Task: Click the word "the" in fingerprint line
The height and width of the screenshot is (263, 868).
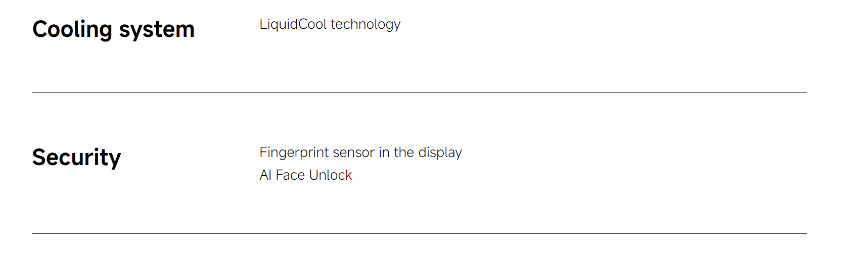Action: [x=403, y=152]
